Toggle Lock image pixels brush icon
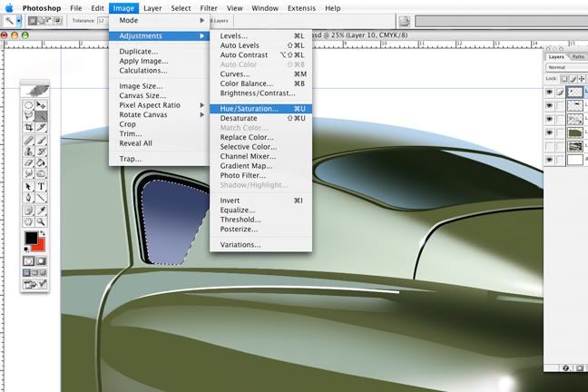The height and width of the screenshot is (392, 588). pos(573,79)
